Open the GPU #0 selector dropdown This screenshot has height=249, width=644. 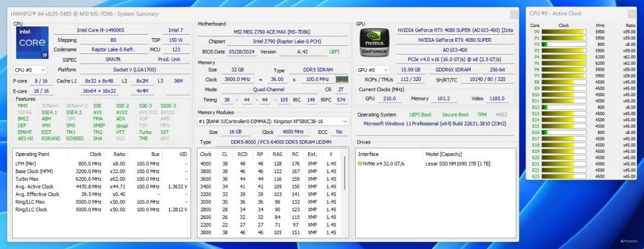click(x=374, y=70)
